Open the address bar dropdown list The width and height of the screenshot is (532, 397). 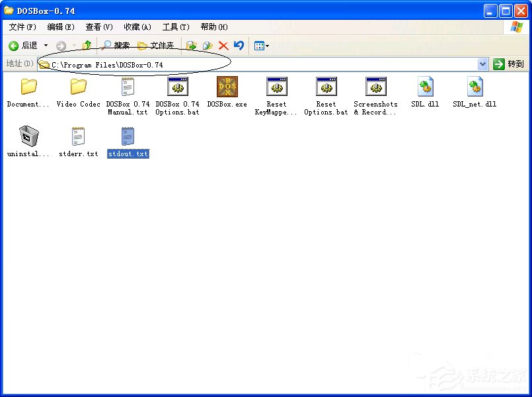point(482,64)
